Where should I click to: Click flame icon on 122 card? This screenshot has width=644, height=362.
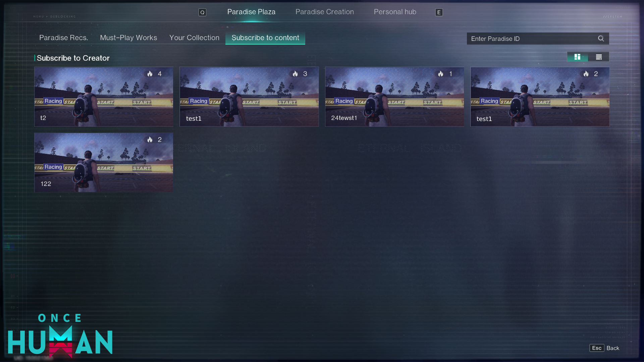tap(150, 140)
